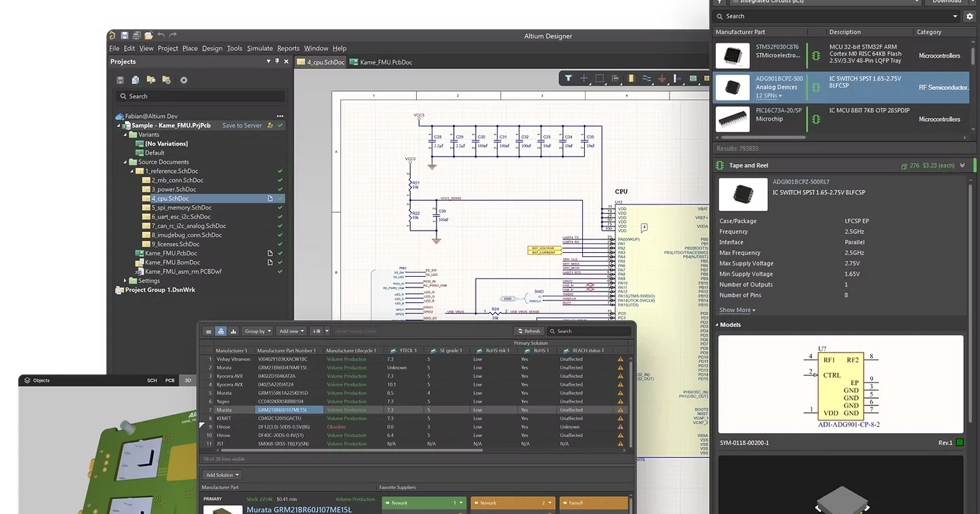
Task: Pin the Projects panel
Action: [x=277, y=61]
